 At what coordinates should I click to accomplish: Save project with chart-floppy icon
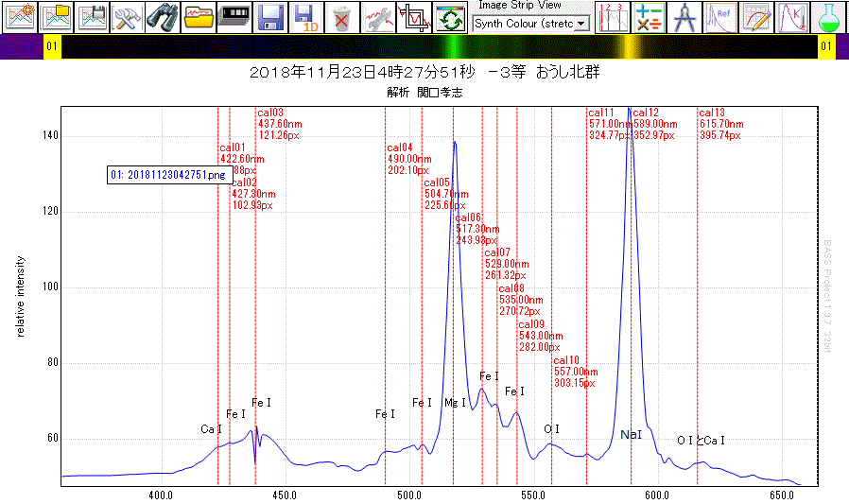(93, 16)
